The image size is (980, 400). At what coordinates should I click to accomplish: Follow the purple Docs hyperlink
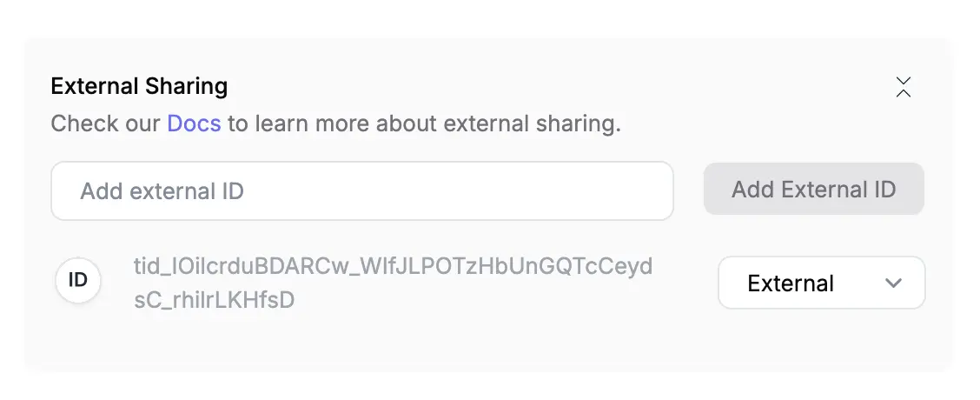(194, 123)
